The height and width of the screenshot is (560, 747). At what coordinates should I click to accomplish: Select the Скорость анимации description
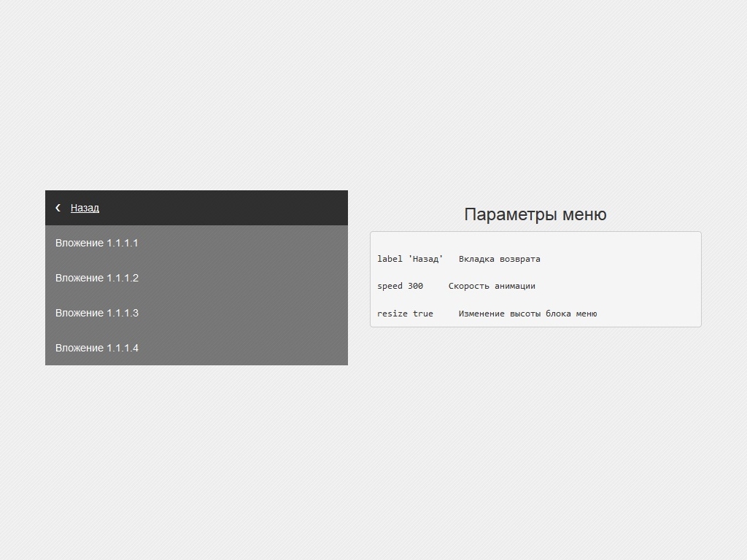pos(492,286)
